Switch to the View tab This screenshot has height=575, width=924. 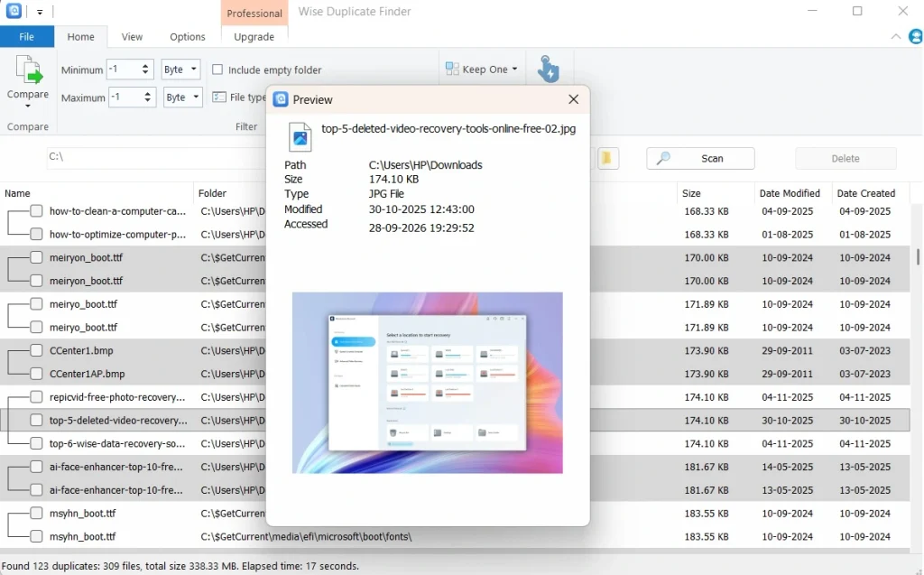[x=132, y=37]
